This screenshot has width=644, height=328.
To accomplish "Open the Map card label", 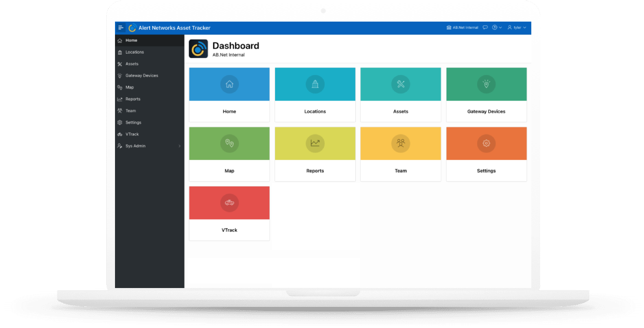I will pos(230,171).
